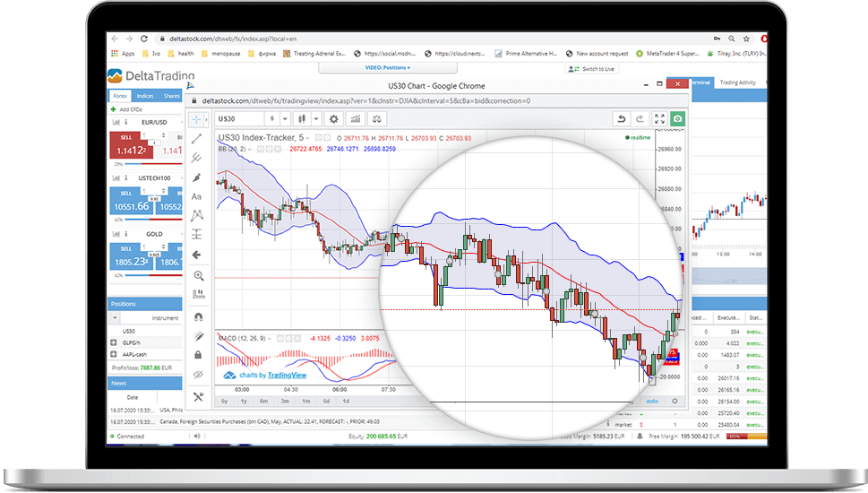This screenshot has height=493, width=868.
Task: Click Switch to Live button
Action: click(592, 69)
